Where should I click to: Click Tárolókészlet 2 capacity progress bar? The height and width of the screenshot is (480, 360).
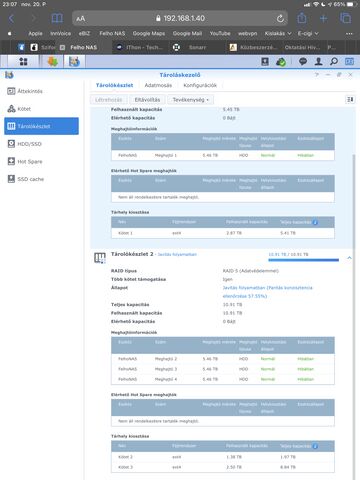(x=303, y=260)
